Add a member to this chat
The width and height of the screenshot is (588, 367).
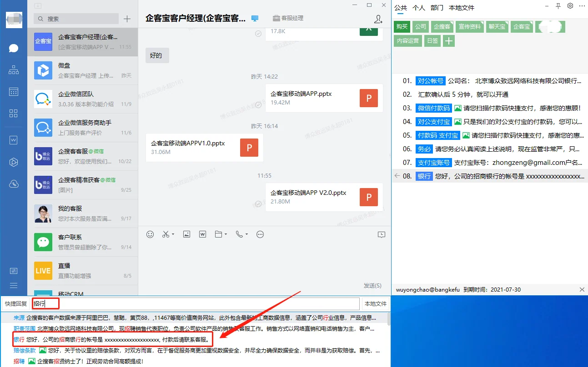pyautogui.click(x=378, y=19)
